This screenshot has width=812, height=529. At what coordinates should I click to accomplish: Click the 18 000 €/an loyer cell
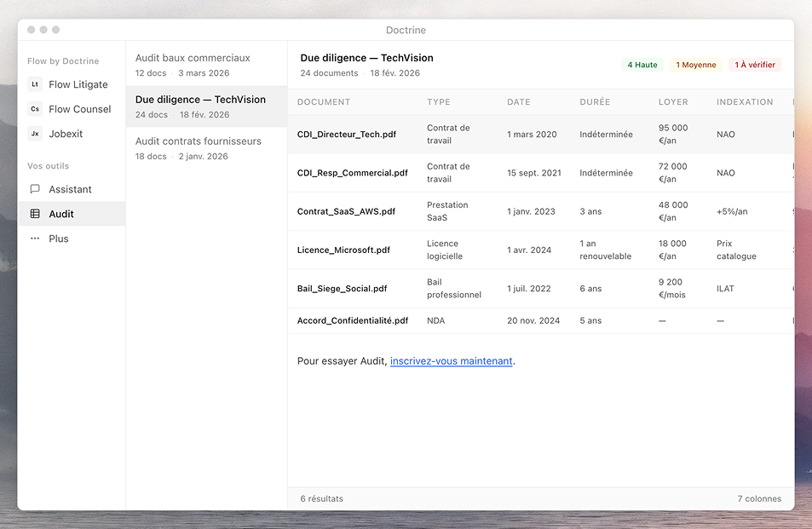pos(672,250)
